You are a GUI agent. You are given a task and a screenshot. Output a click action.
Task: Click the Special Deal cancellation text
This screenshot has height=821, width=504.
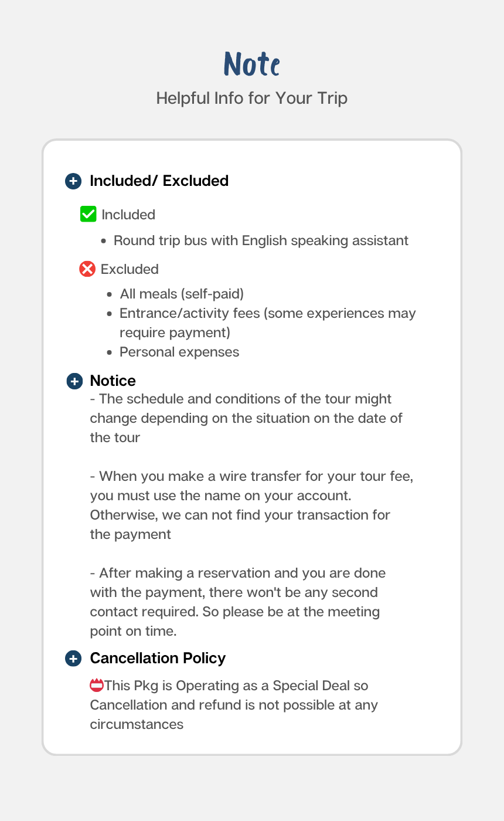234,705
